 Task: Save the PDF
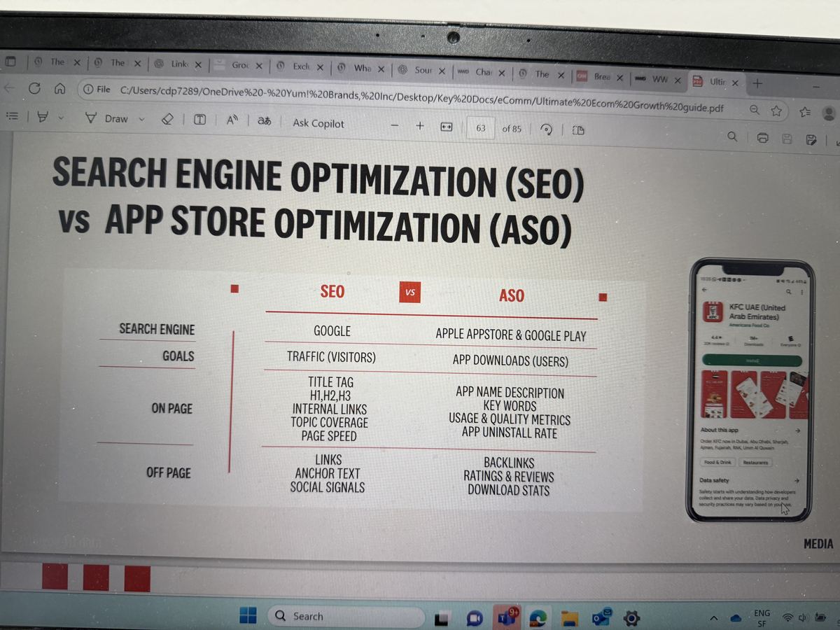pyautogui.click(x=787, y=139)
